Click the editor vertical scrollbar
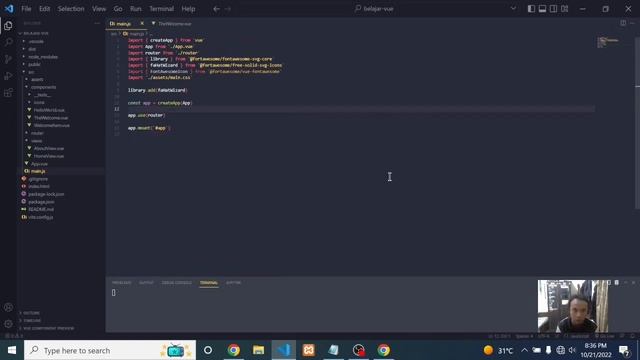The width and height of the screenshot is (640, 360). click(637, 122)
